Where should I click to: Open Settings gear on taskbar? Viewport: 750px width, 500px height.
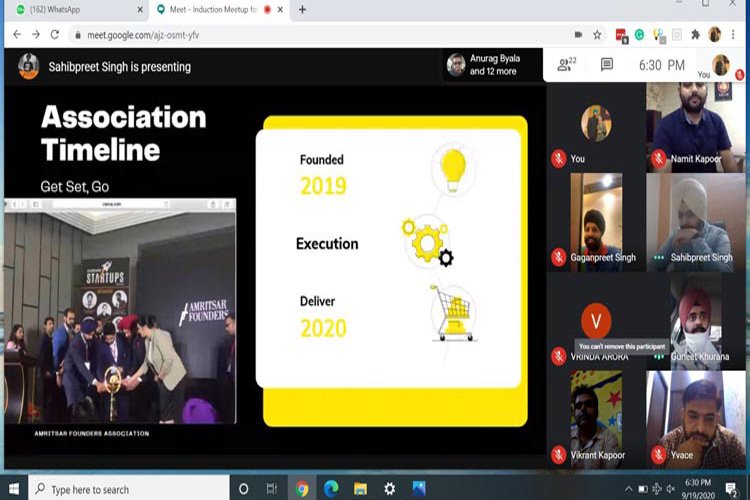point(390,489)
